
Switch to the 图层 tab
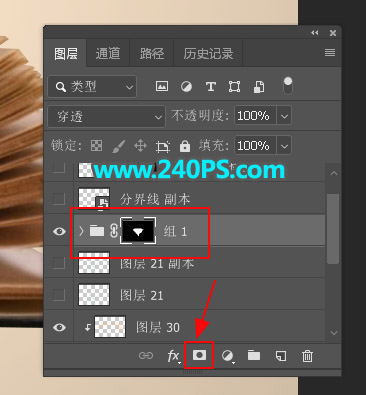click(x=66, y=54)
